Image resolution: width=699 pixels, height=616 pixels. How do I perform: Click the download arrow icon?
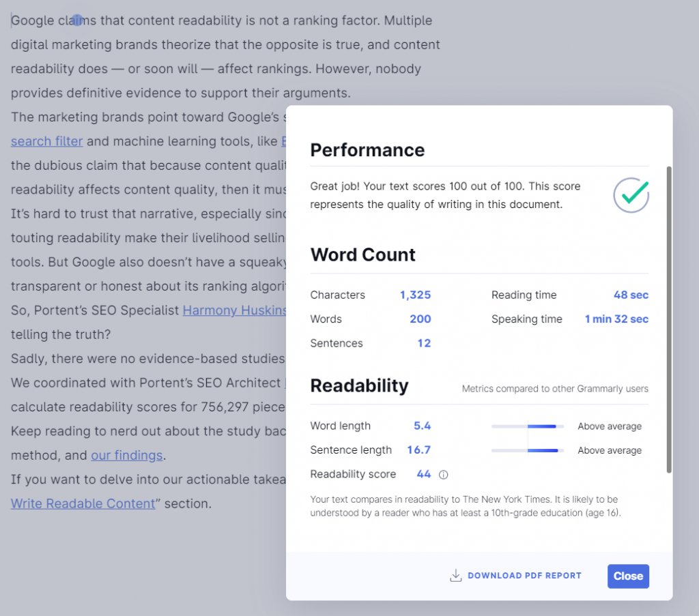pos(455,576)
